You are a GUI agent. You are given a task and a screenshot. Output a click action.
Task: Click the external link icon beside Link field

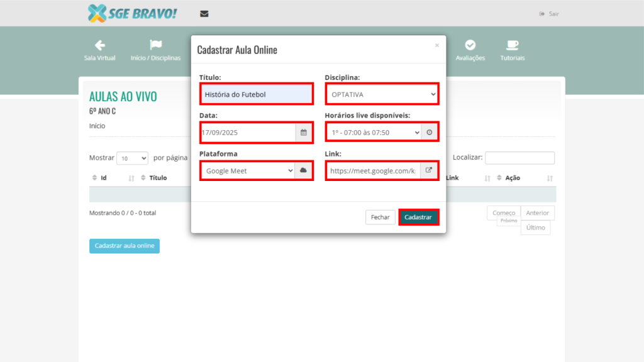430,170
